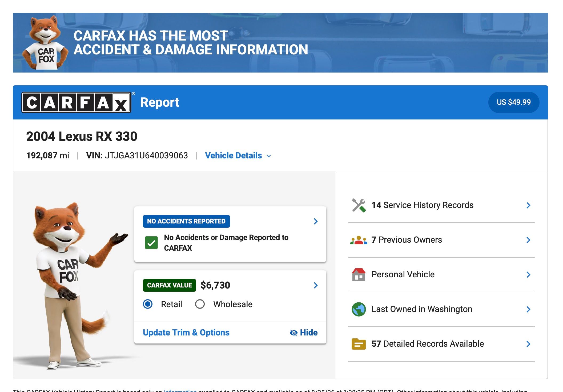Click the CARFAX logo in the report header
This screenshot has width=563, height=392.
click(76, 102)
